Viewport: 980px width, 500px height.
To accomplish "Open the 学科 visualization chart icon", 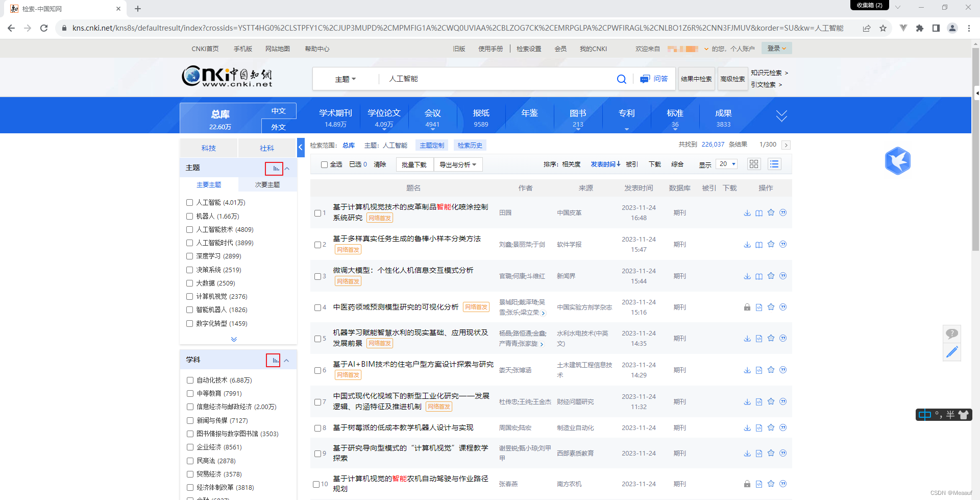I will click(x=275, y=360).
